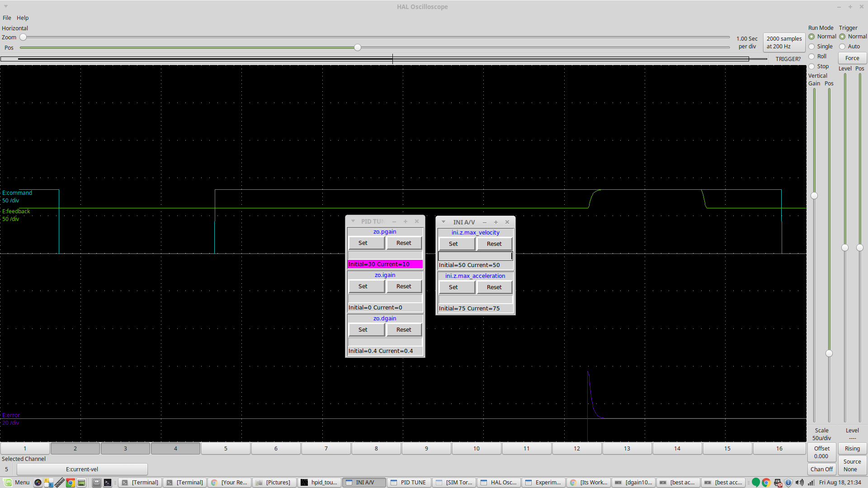868x488 pixels.
Task: Click the zo.dgain value entry field
Action: 385,342
